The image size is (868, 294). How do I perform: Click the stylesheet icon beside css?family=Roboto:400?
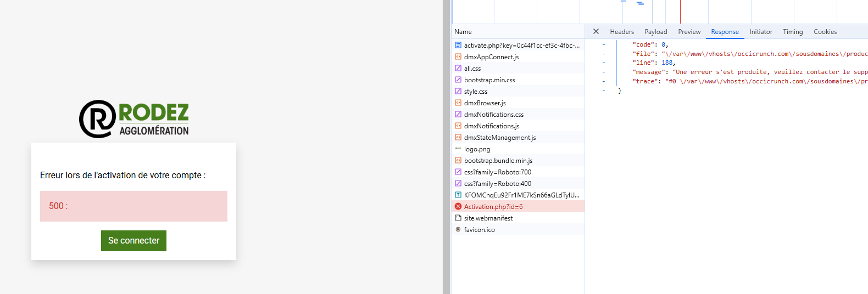[x=458, y=183]
